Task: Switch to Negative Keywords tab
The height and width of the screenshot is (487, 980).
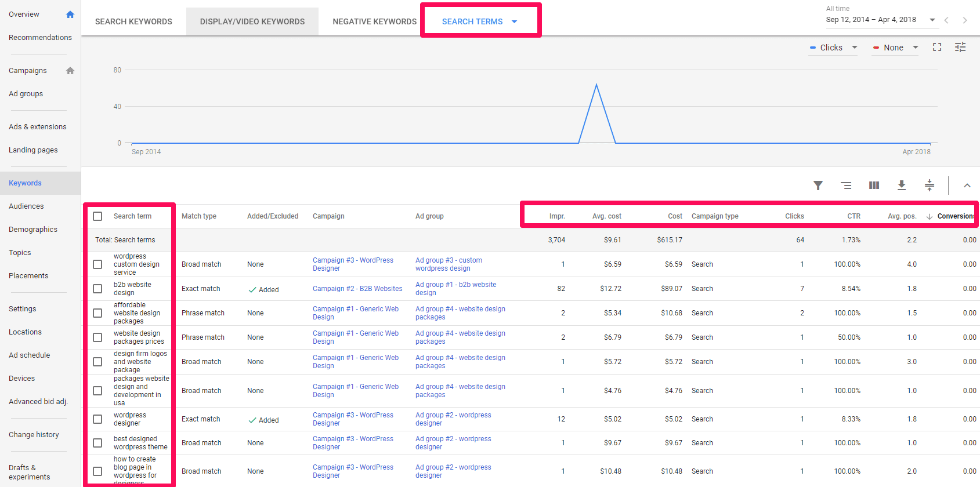Action: click(374, 21)
